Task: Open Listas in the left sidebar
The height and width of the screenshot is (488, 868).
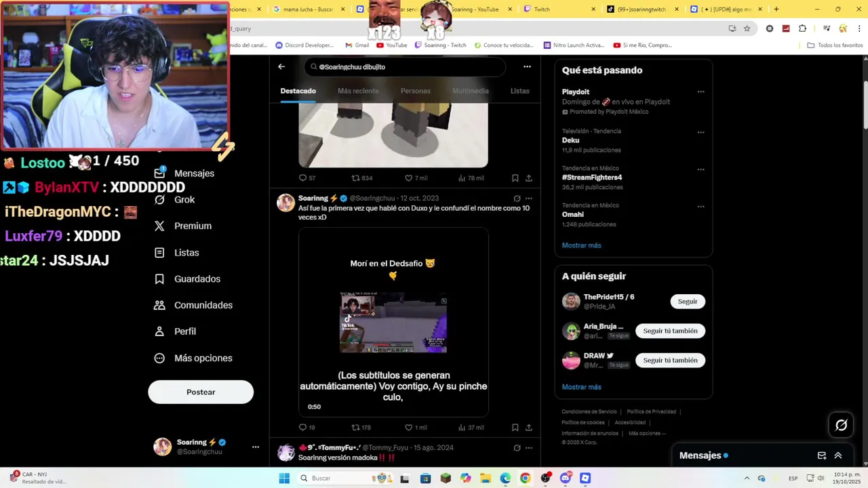Action: click(176, 253)
